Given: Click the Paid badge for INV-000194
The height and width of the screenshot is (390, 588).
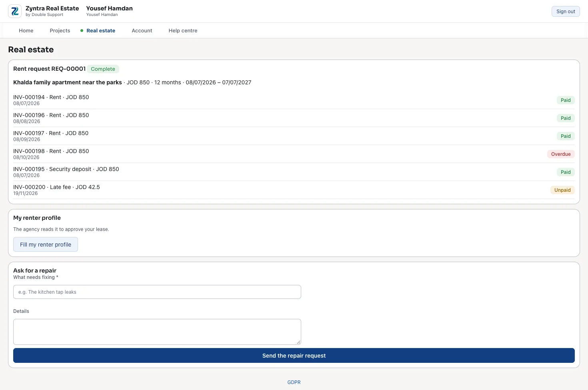Looking at the screenshot, I should click(x=566, y=100).
